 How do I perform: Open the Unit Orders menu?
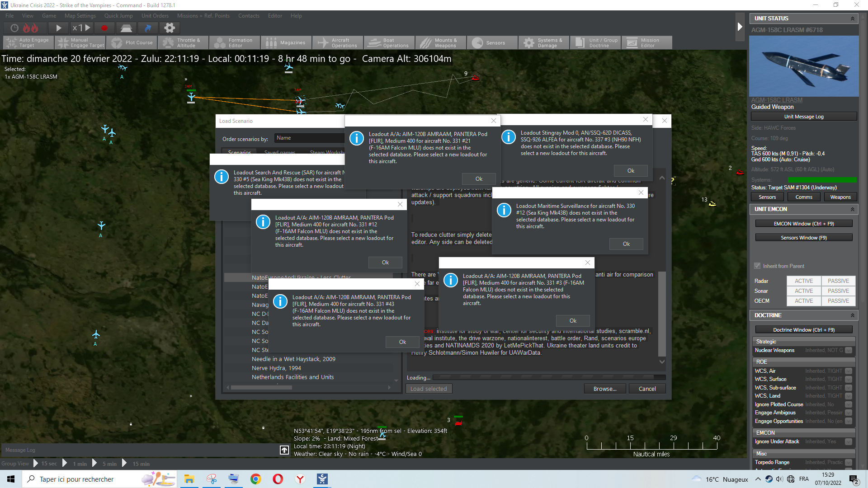(155, 16)
